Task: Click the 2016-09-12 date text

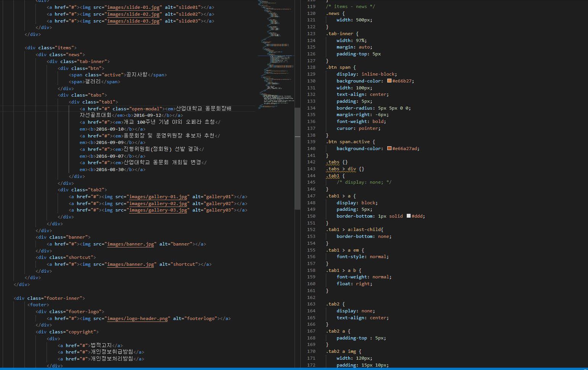Action: (x=147, y=115)
